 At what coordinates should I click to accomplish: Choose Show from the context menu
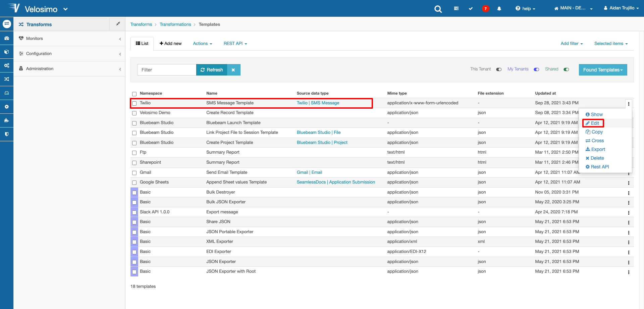pyautogui.click(x=594, y=114)
